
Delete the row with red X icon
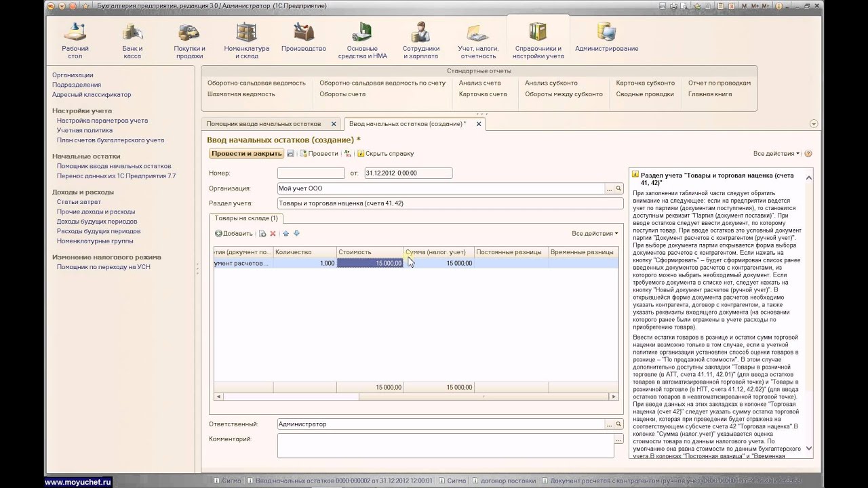tap(273, 234)
